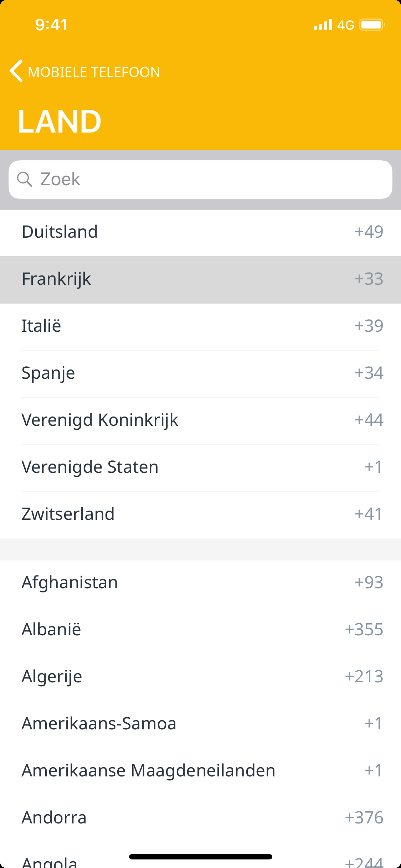The width and height of the screenshot is (401, 868).
Task: Pick Amerikaanse Maagdeneilanden
Action: pyautogui.click(x=200, y=771)
